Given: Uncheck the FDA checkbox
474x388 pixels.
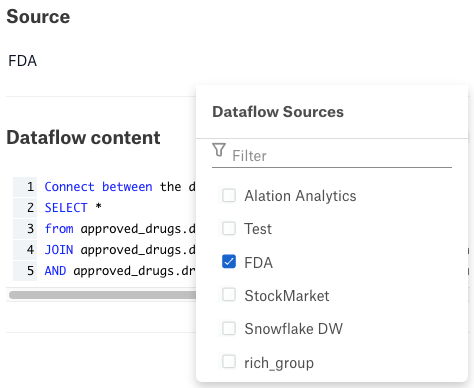Looking at the screenshot, I should pos(229,262).
